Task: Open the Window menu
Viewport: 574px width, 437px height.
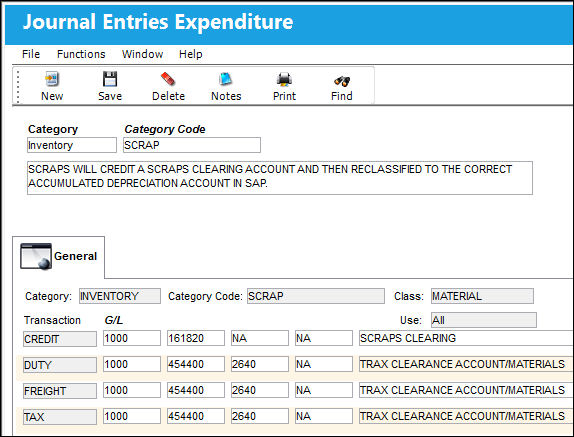Action: pos(142,54)
